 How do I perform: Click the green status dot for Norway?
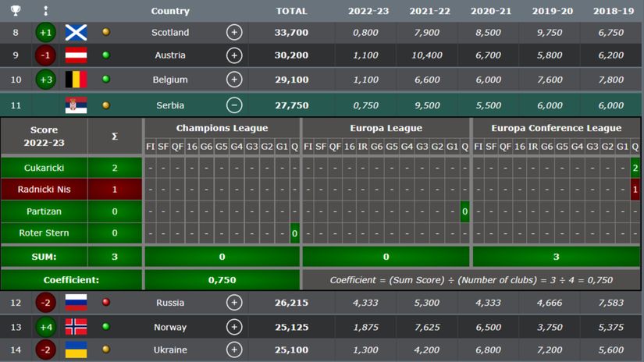[x=106, y=326]
